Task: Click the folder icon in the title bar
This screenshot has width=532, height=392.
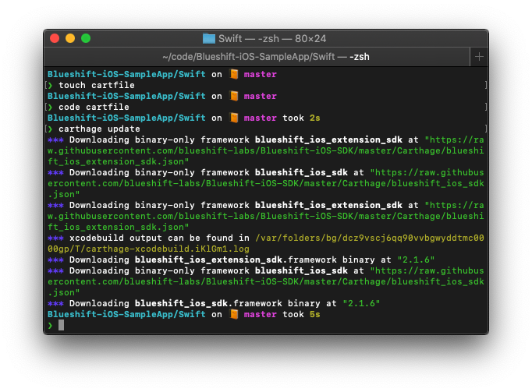Action: tap(209, 38)
